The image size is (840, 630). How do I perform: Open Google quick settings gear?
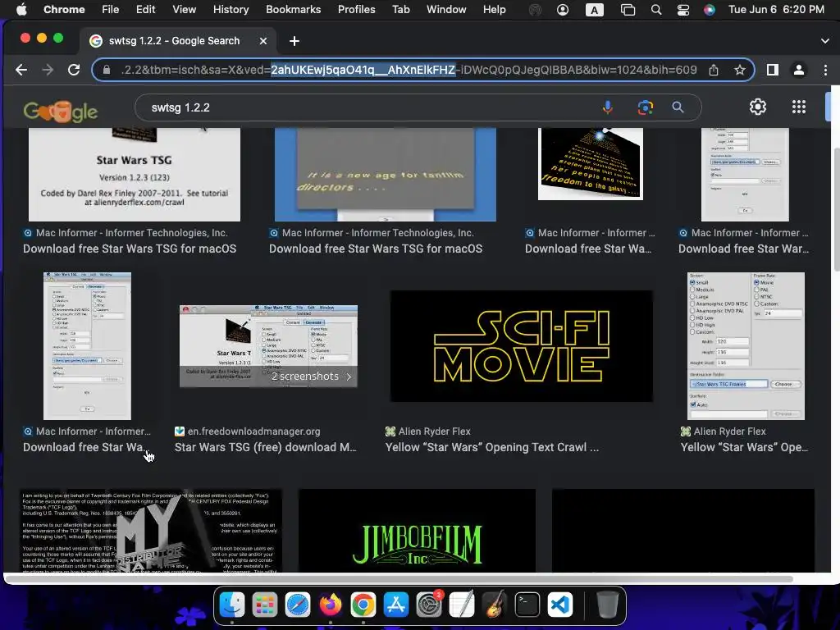[x=757, y=107]
